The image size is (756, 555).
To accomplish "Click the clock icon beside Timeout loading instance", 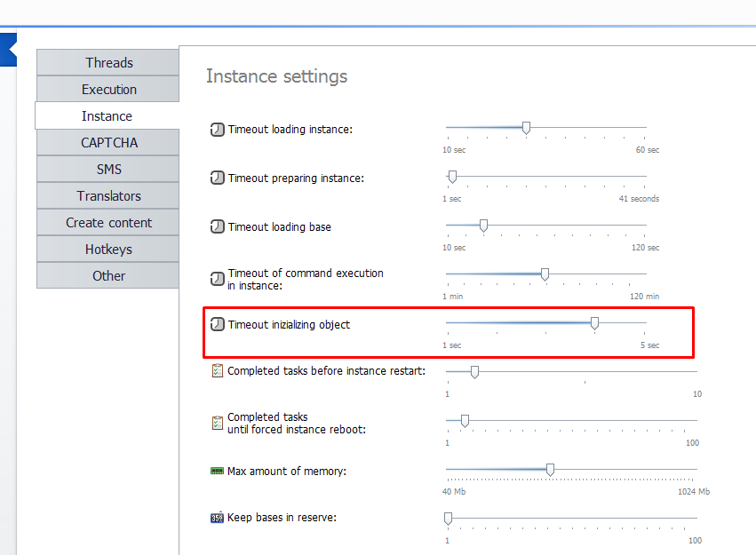I will pos(217,130).
